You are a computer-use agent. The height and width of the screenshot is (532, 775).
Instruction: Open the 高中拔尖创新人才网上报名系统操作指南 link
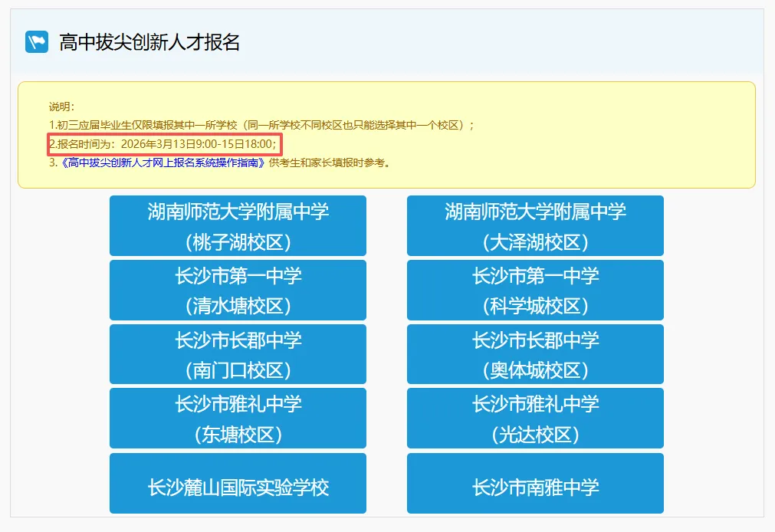point(163,163)
